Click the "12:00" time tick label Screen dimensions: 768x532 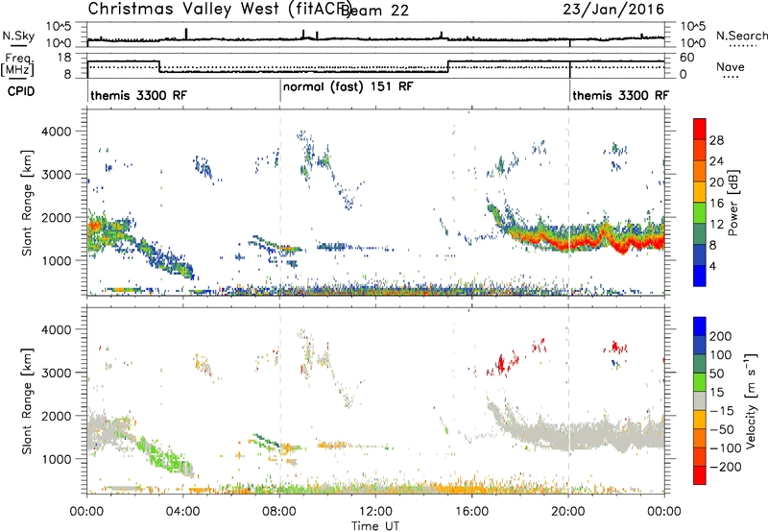tap(375, 511)
